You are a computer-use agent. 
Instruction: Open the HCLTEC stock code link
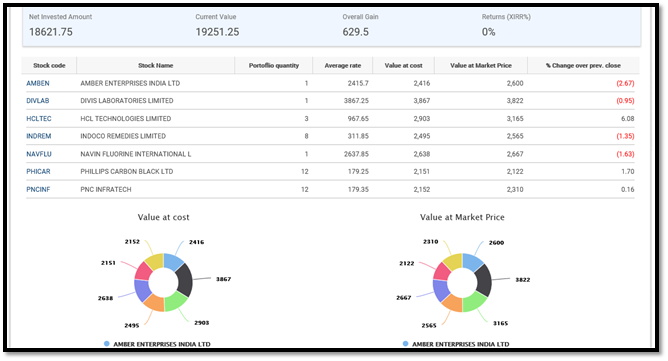tap(39, 118)
